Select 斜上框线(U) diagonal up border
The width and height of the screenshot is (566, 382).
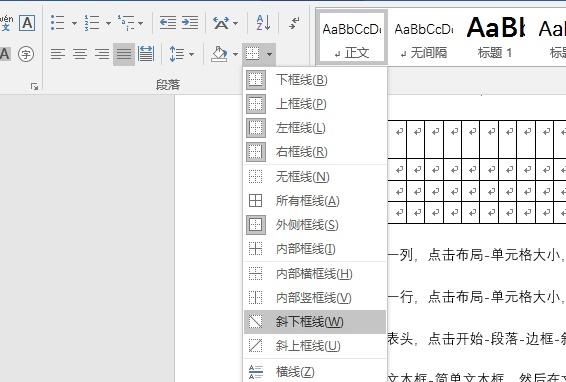(315, 346)
